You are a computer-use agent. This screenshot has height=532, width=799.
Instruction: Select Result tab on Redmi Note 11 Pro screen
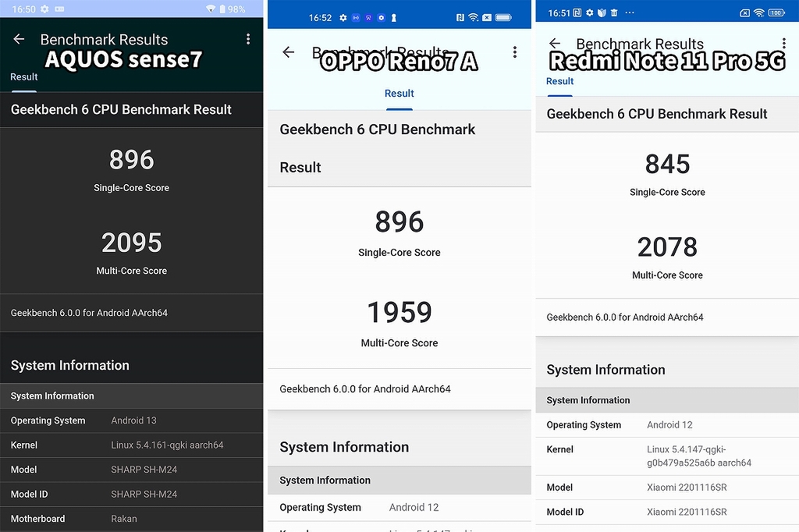coord(559,81)
